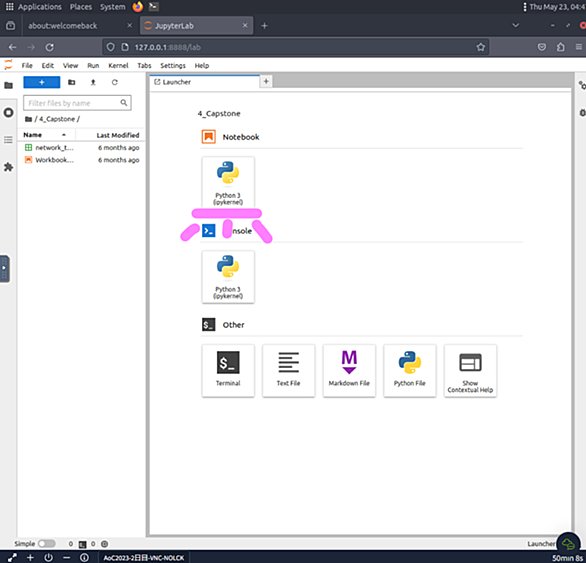Toggle the Simple interface switch
586x563 pixels.
[47, 544]
